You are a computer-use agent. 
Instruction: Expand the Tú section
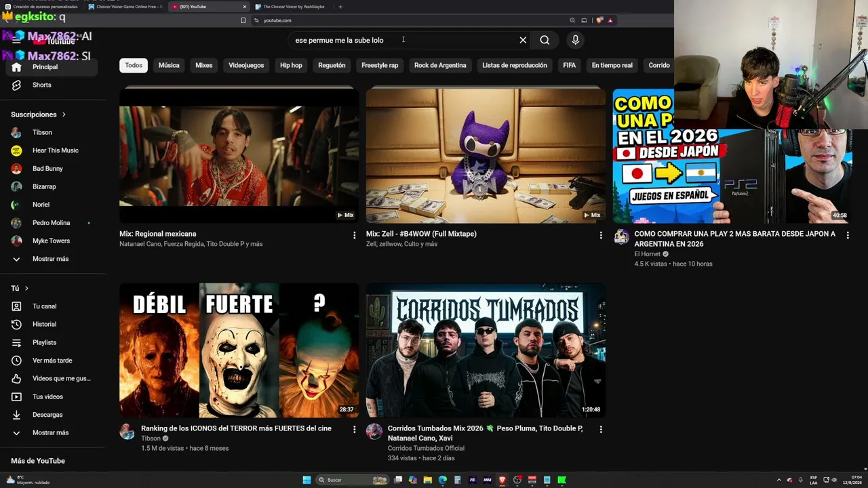20,288
